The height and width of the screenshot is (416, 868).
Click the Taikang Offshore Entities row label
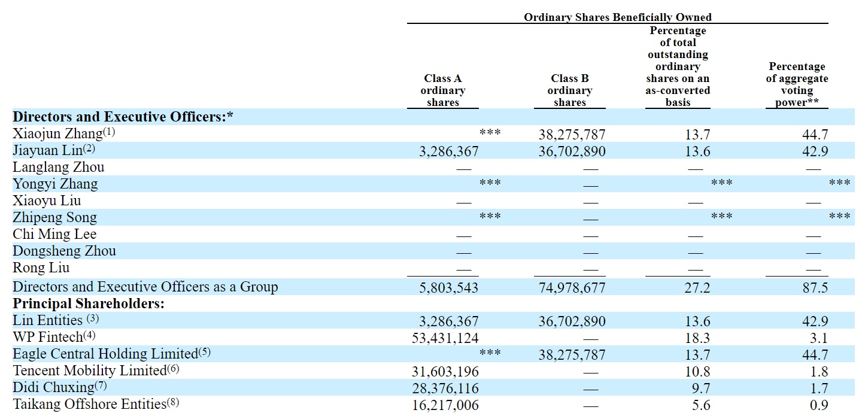click(89, 405)
